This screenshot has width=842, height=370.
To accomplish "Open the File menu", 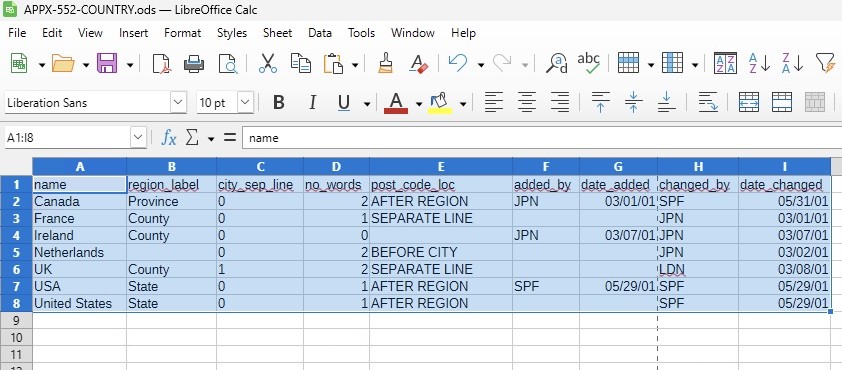I will coord(17,33).
